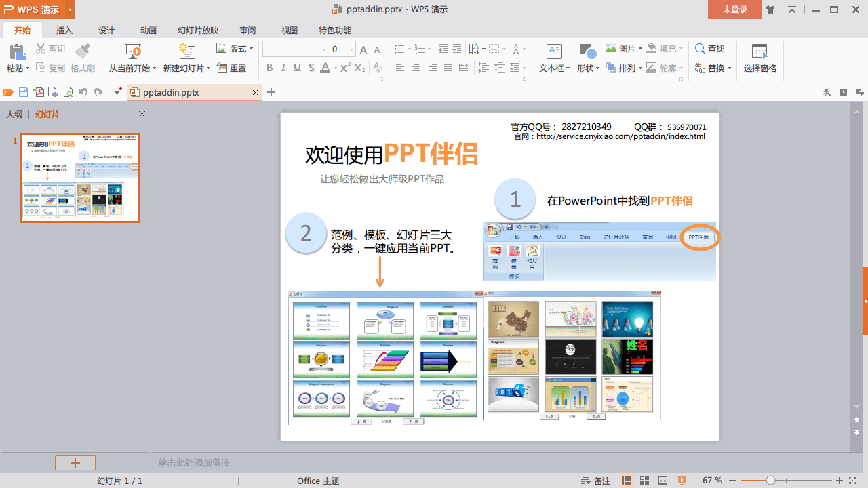Click the Find (查找) magnifier button
868x488 pixels.
point(710,49)
